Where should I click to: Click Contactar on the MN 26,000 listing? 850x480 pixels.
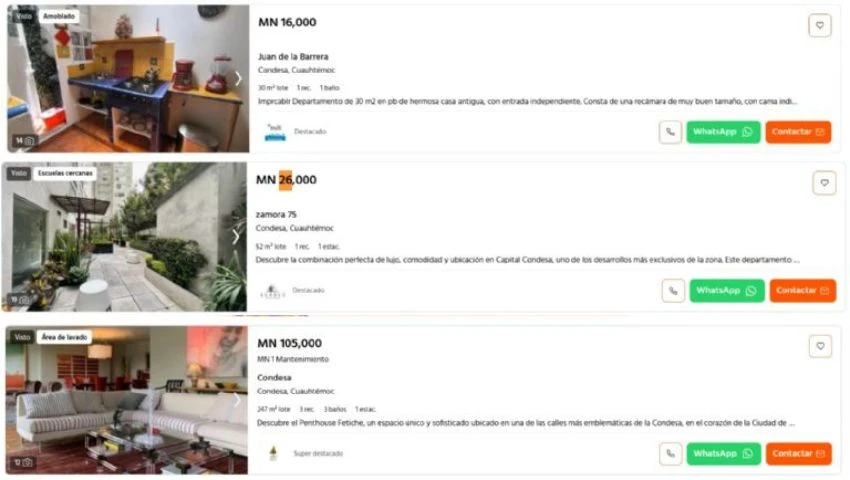coord(802,291)
